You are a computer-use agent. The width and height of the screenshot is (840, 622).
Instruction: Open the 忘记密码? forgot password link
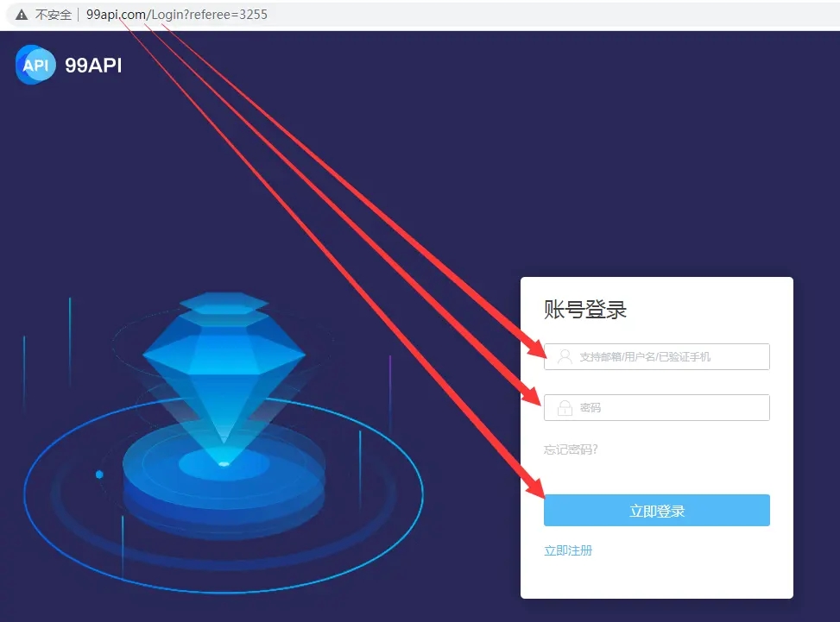point(571,449)
